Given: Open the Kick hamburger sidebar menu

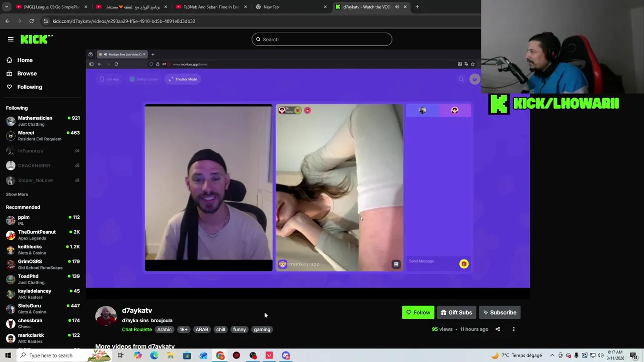Looking at the screenshot, I should pos(11,39).
